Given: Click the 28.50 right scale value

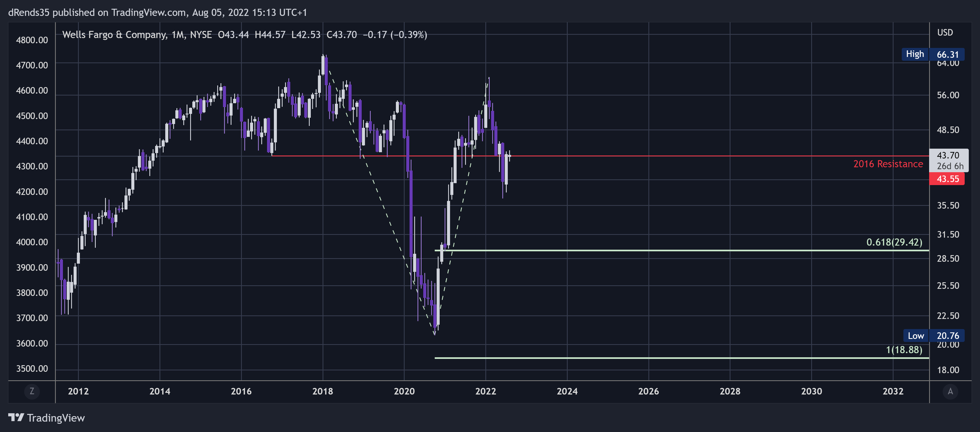Looking at the screenshot, I should click(948, 258).
